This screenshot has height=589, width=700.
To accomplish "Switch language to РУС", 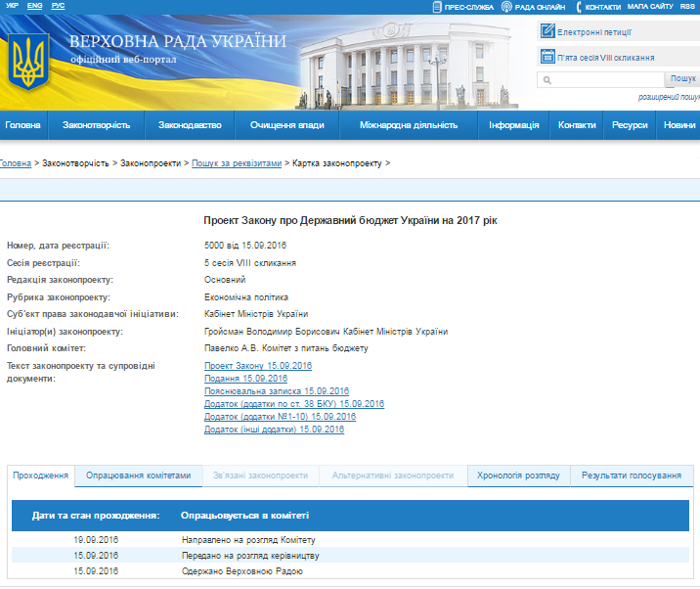I will click(x=58, y=6).
